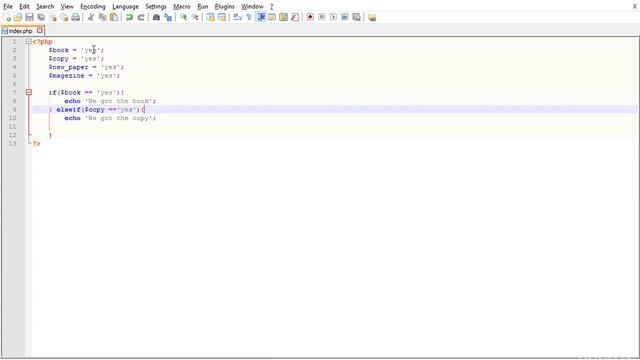Open Find with the binoculars icon

[x=156, y=17]
